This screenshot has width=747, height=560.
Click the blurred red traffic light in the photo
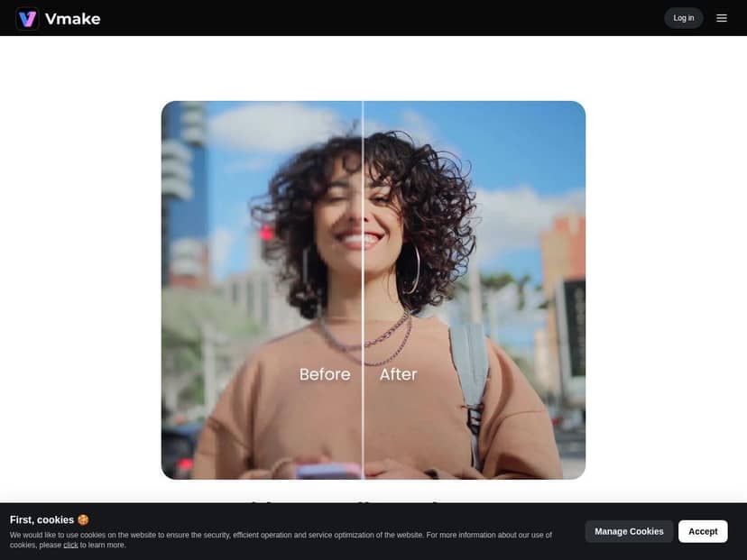coord(266,234)
